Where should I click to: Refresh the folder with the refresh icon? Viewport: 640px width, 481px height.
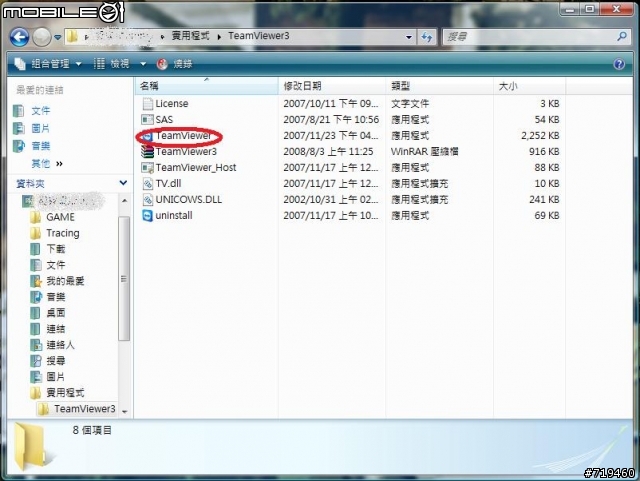pos(427,37)
